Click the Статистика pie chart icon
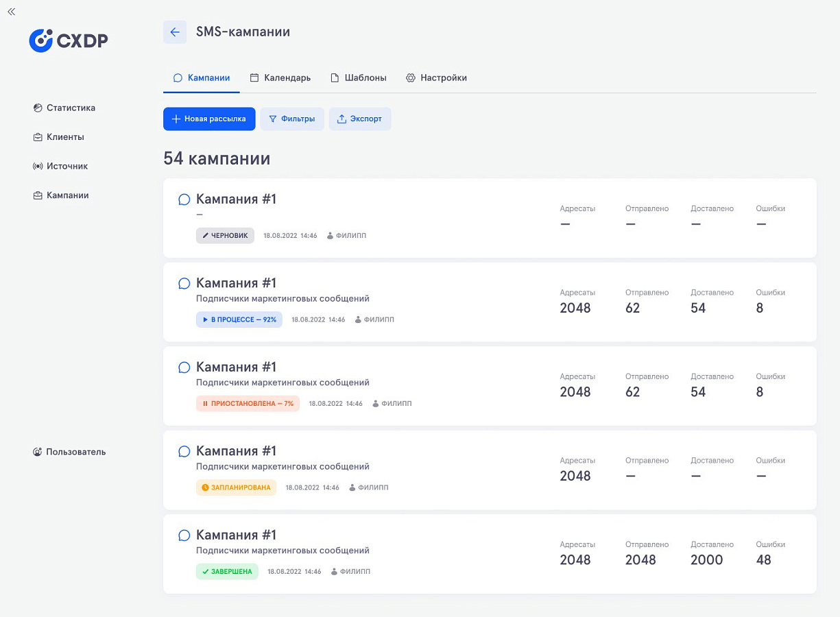Viewport: 840px width, 617px height. tap(38, 108)
